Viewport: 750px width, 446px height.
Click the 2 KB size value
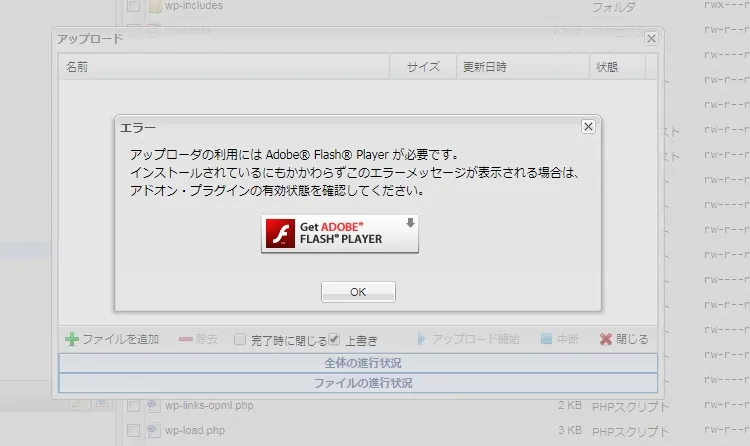[x=570, y=405]
